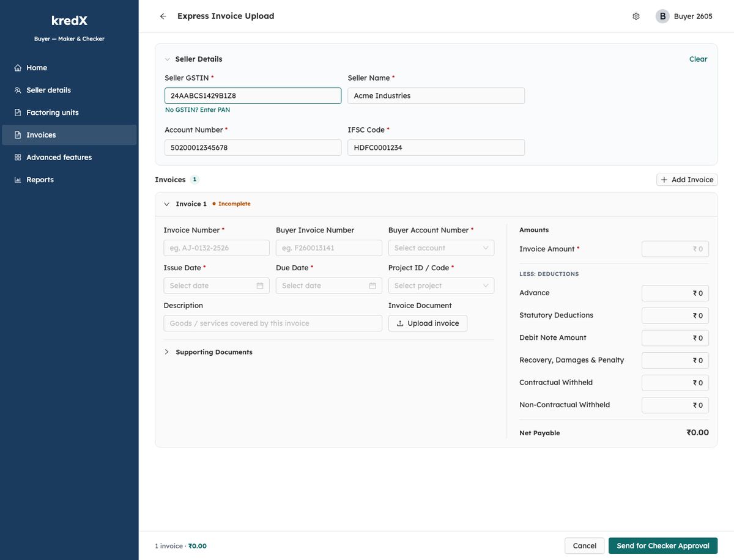734x560 pixels.
Task: Open the Project ID / Code dropdown
Action: 441,286
